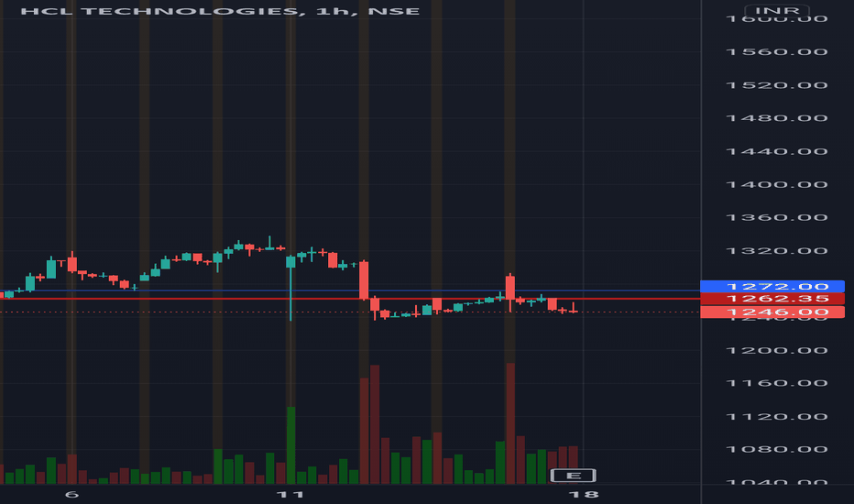Image resolution: width=854 pixels, height=504 pixels.
Task: Click the INR currency button
Action: pos(777,10)
